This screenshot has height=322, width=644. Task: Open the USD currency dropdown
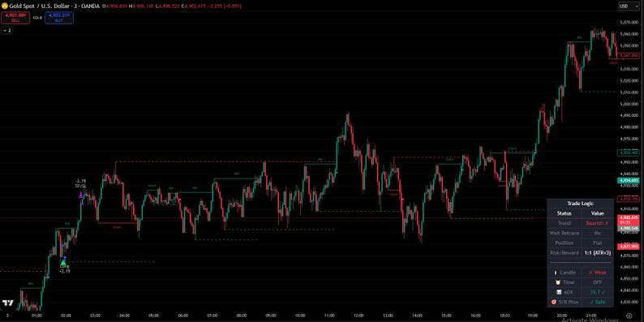(x=629, y=6)
